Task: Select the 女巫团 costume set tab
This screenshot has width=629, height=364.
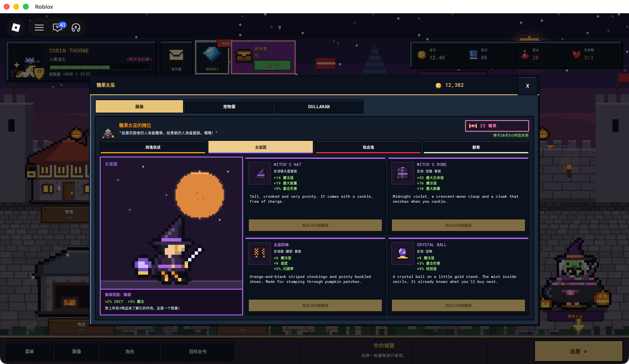Action: 261,147
